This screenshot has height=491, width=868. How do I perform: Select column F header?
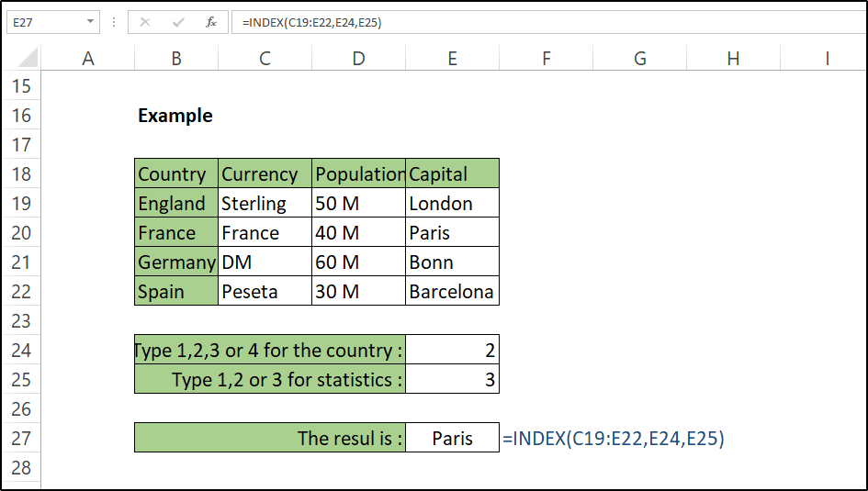546,58
